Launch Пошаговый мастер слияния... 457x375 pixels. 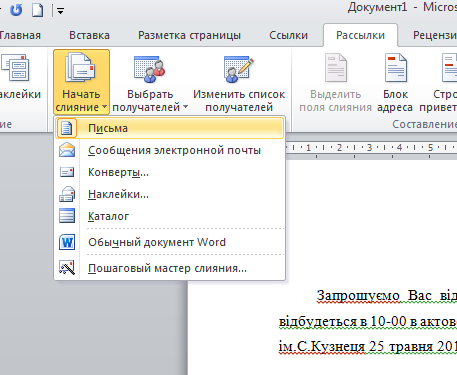click(x=169, y=268)
